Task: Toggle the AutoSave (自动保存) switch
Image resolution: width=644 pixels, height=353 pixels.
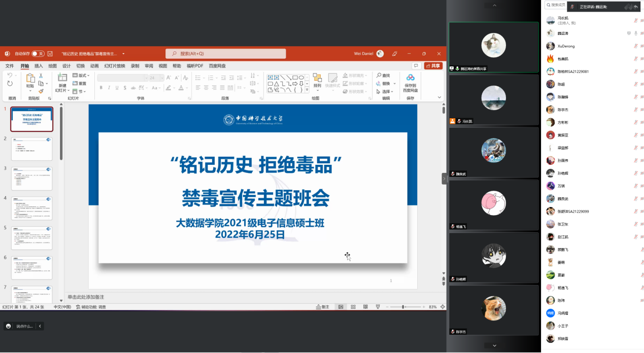Action: point(38,54)
